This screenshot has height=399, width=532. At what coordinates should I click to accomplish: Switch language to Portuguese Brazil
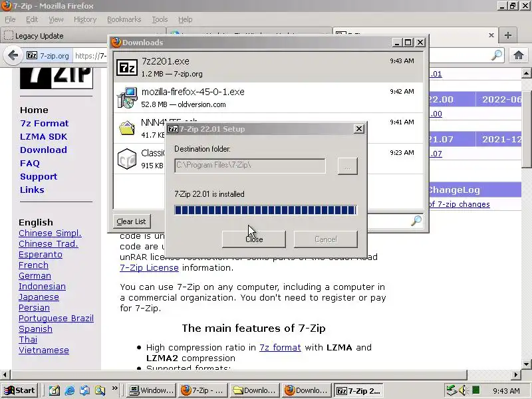[x=56, y=319]
